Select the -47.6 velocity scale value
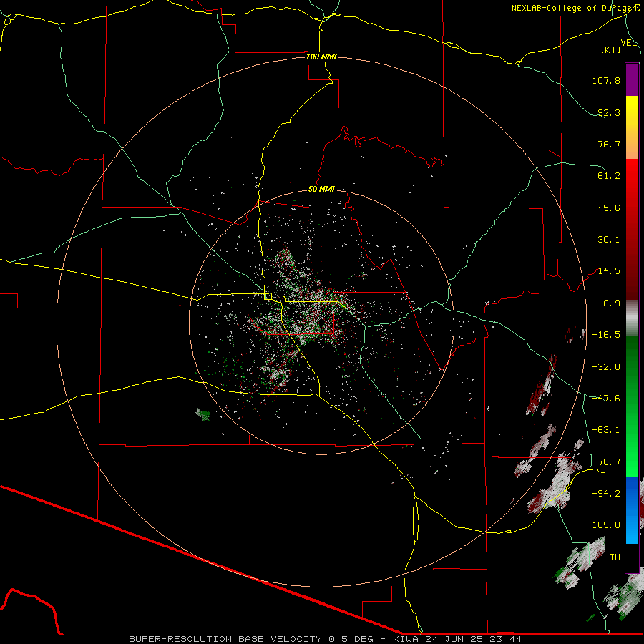644x644 pixels. click(606, 399)
